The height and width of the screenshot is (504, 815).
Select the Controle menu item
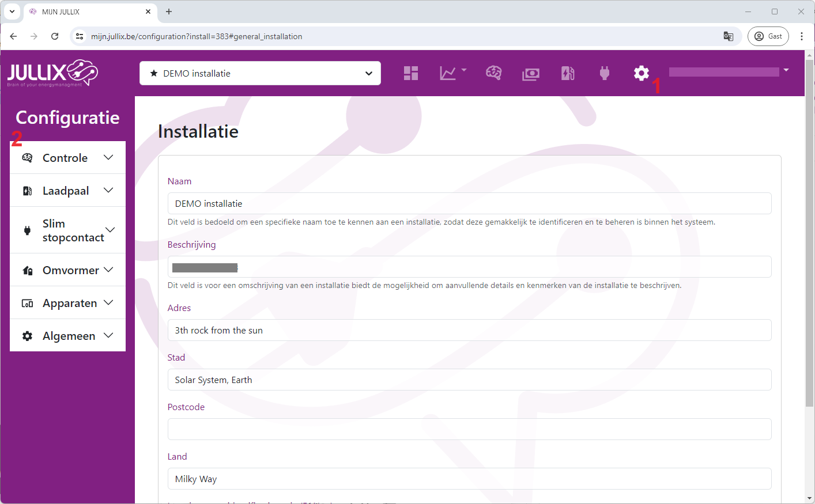tap(67, 158)
